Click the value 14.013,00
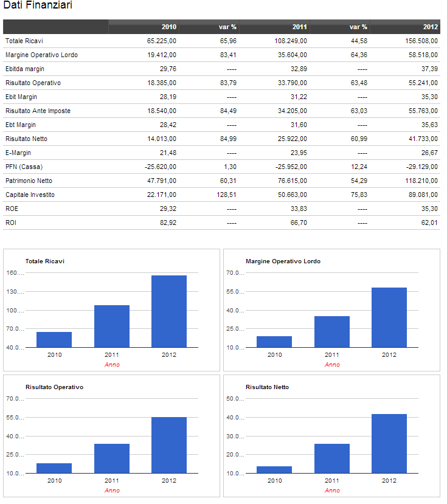 click(162, 139)
